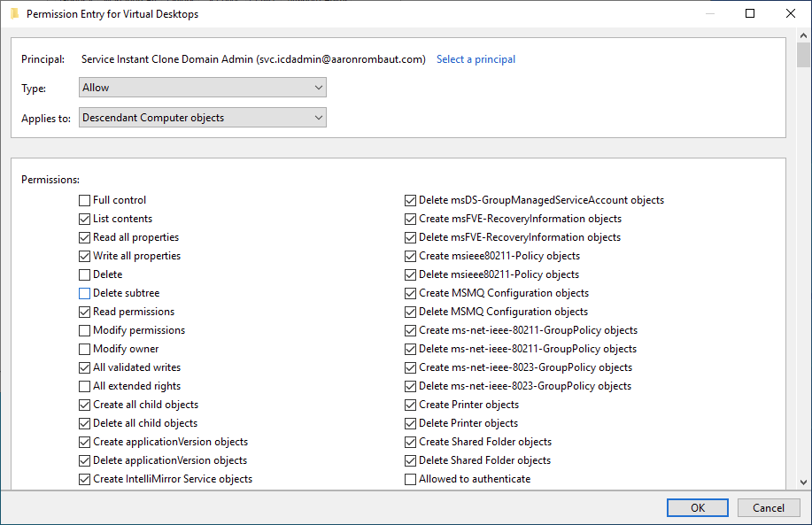Uncheck Create Printer objects
This screenshot has width=812, height=525.
click(x=411, y=405)
